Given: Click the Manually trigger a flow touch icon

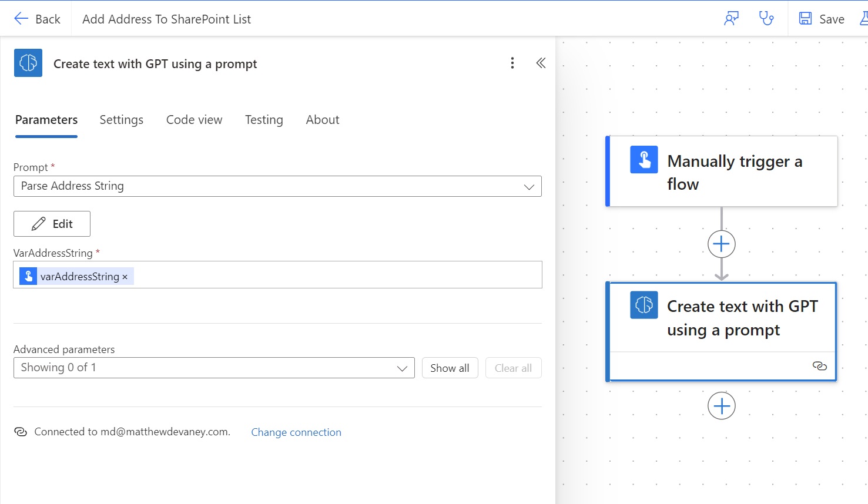Looking at the screenshot, I should point(644,159).
